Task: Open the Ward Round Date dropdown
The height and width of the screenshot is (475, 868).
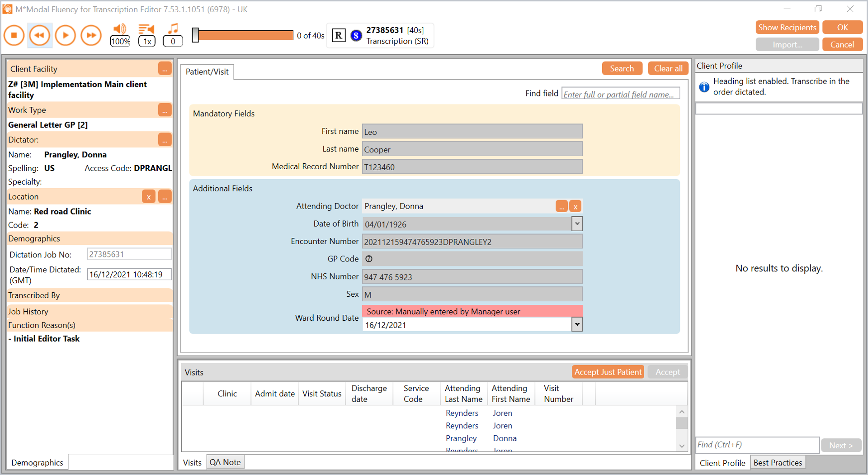Action: tap(577, 324)
